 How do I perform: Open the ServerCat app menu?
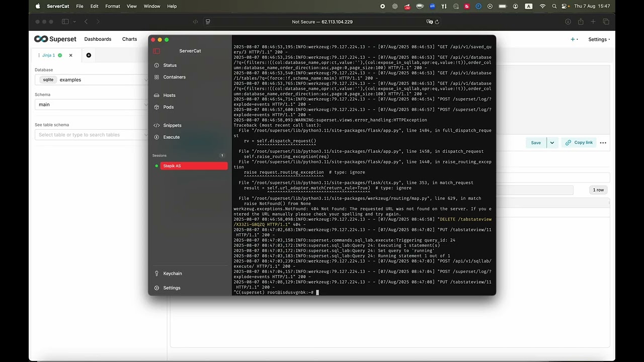tap(58, 6)
